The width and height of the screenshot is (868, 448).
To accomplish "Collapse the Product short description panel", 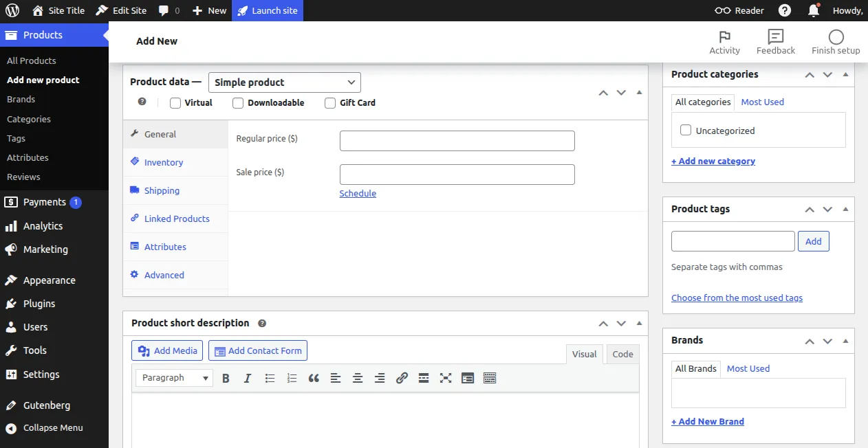I will pos(639,323).
